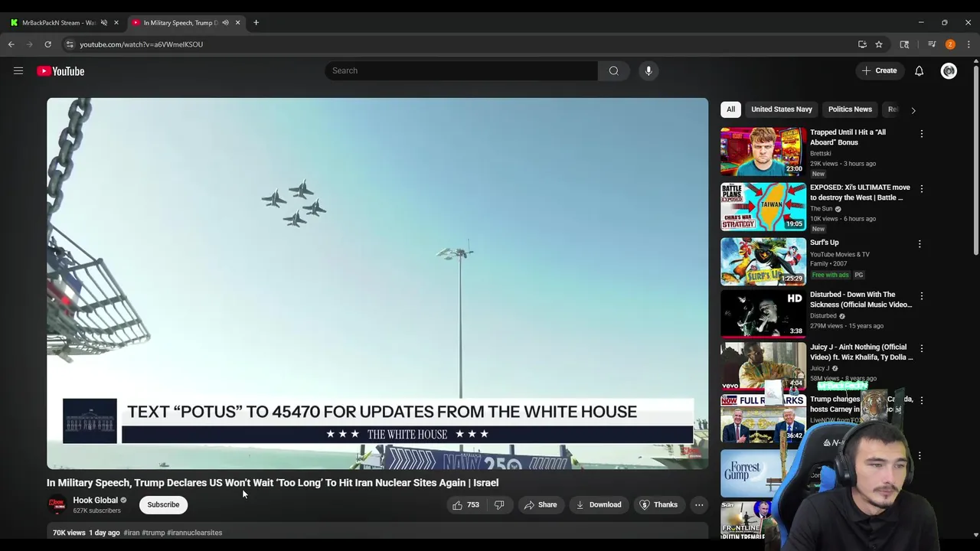Dislike the video
The width and height of the screenshot is (980, 551).
pyautogui.click(x=499, y=505)
